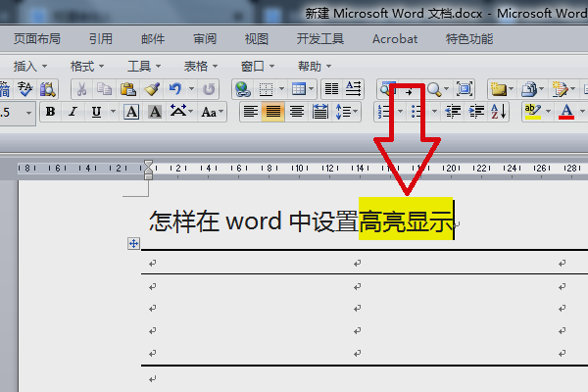The width and height of the screenshot is (588, 392).
Task: Open the highlight color dropdown arrow
Action: (x=548, y=112)
